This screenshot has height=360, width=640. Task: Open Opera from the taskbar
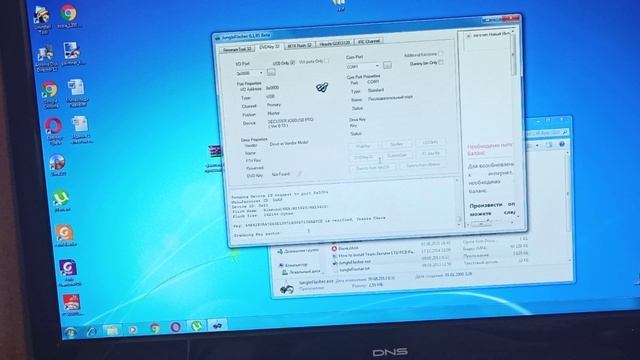click(x=176, y=327)
